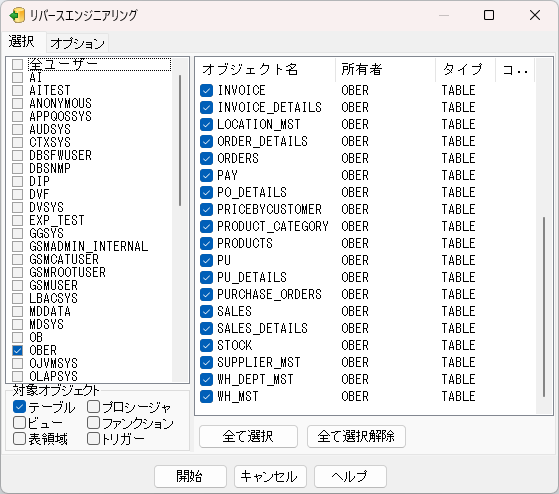Toggle the 全ユーザー checkbox
Viewport: 559px width, 494px height.
coord(17,65)
